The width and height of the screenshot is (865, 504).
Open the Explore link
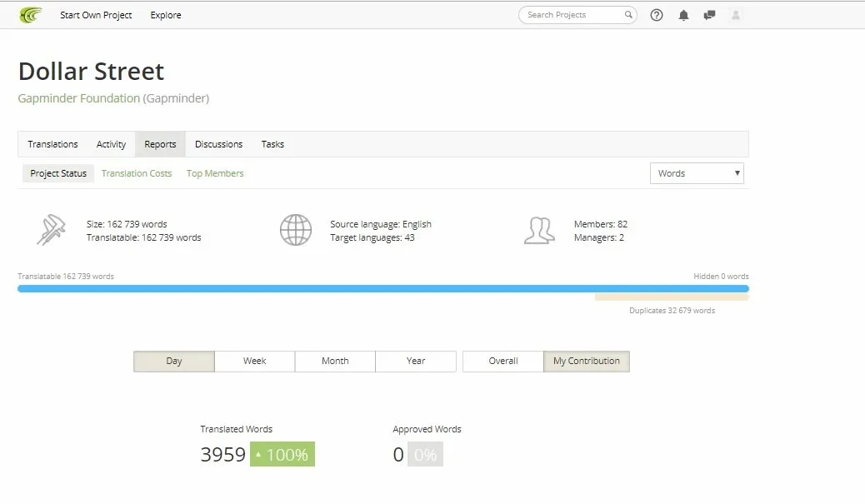(x=166, y=15)
